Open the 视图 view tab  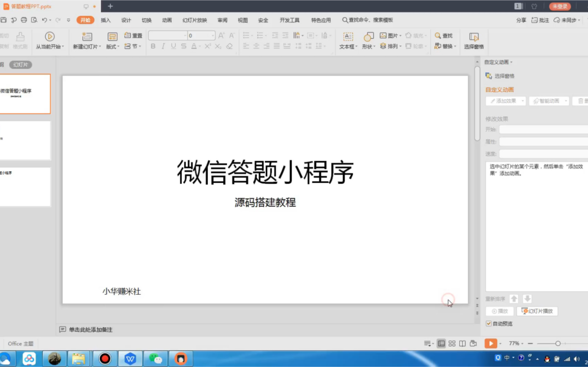pyautogui.click(x=243, y=20)
